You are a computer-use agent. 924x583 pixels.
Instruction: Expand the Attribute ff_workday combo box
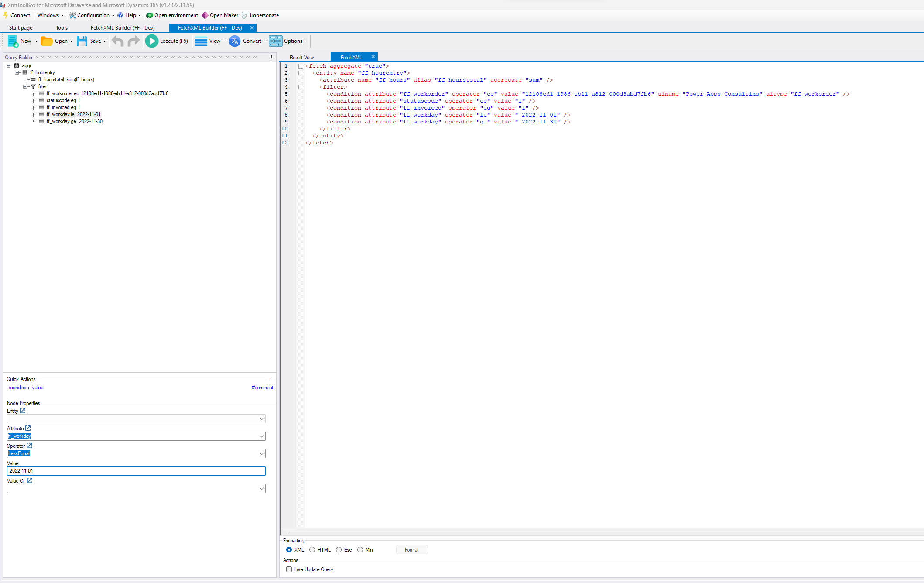pos(261,436)
